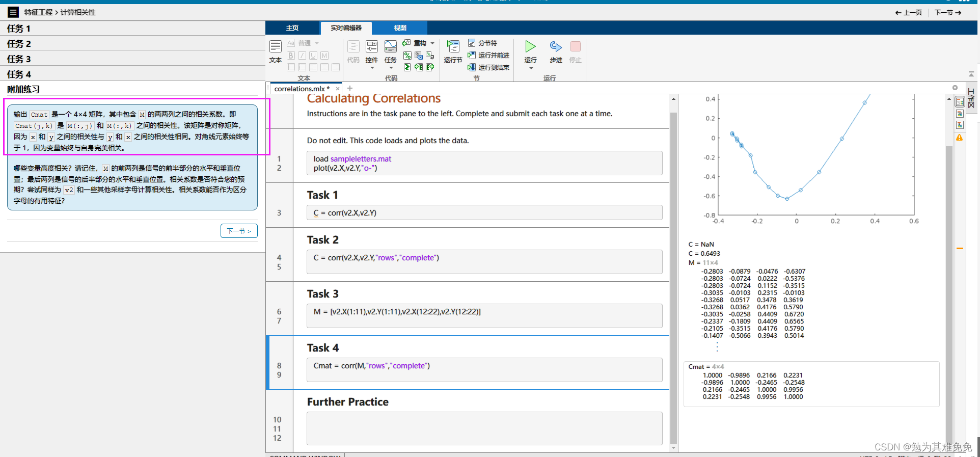
Task: Apply numbered list formatting
Action: tap(302, 67)
